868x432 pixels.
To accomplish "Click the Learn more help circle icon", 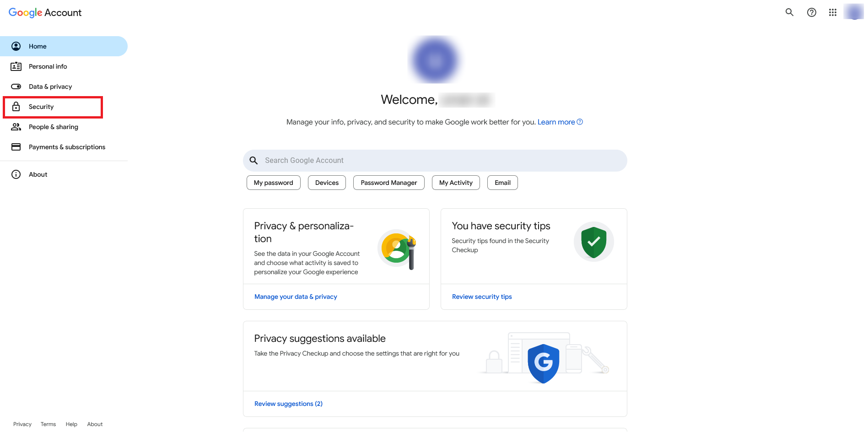I will tap(580, 122).
